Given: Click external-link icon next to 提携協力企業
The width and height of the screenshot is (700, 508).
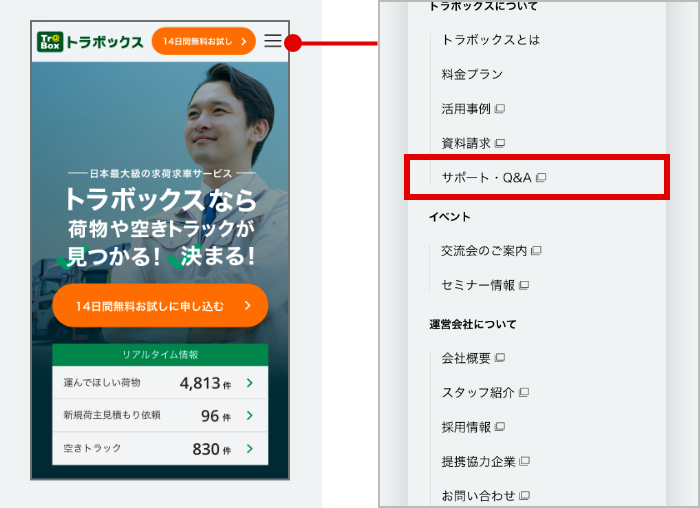Looking at the screenshot, I should 525,461.
